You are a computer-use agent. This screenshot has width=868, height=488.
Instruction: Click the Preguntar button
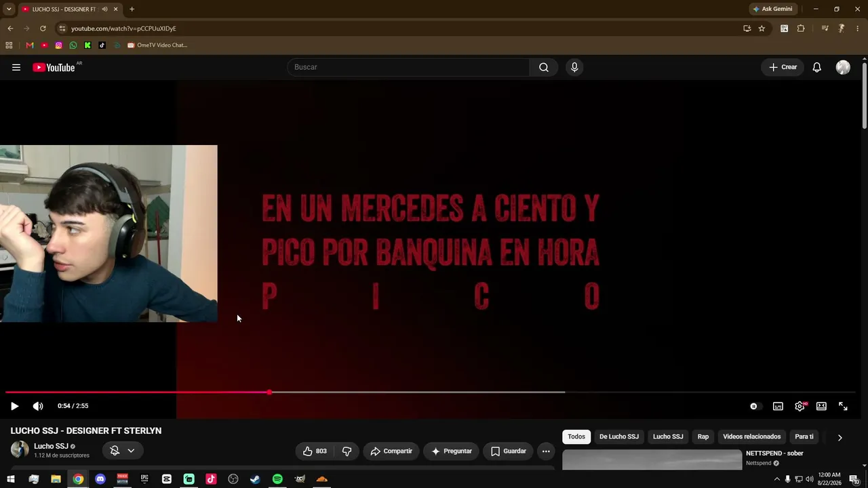[452, 451]
